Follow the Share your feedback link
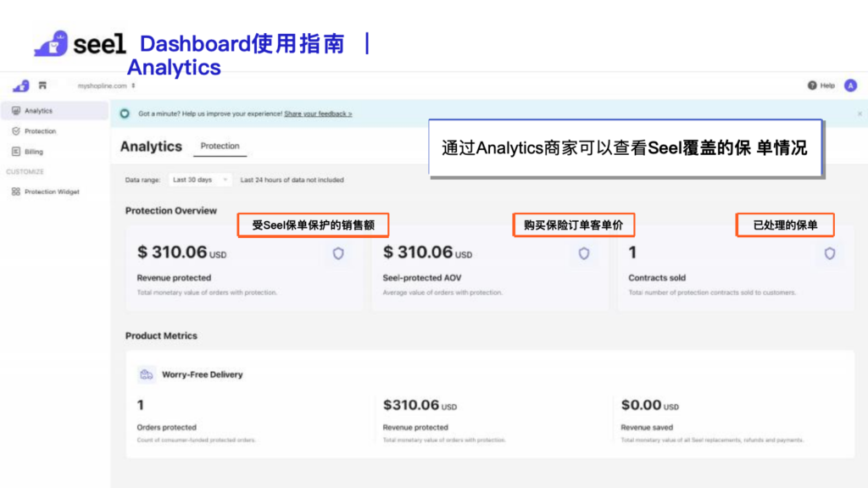The width and height of the screenshot is (868, 488). (x=318, y=114)
